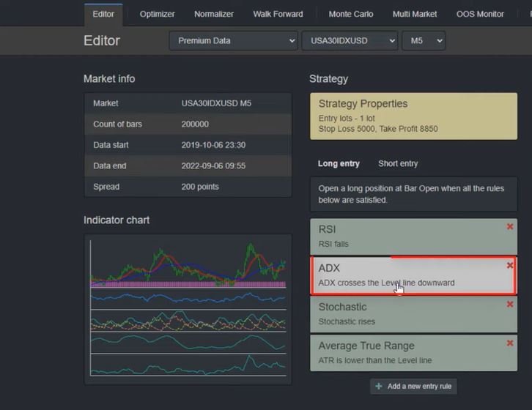Select the Long entry tab
532x410 pixels.
click(339, 163)
